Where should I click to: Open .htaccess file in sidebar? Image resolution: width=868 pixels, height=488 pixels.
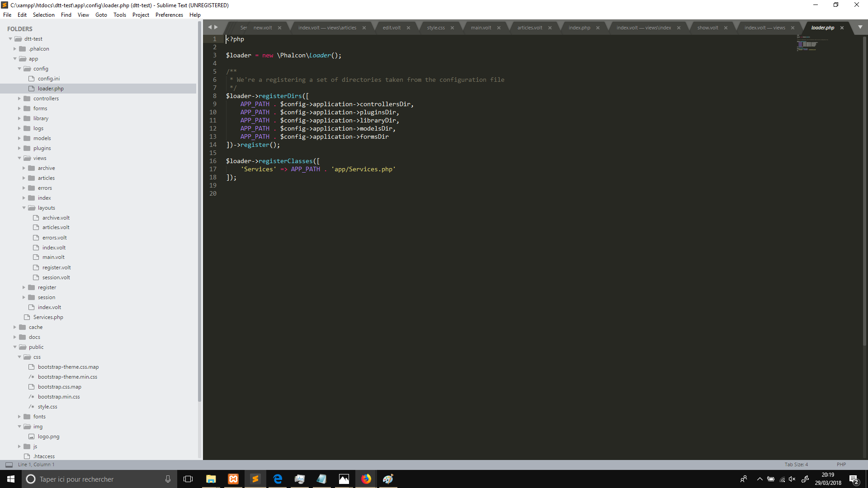coord(44,456)
